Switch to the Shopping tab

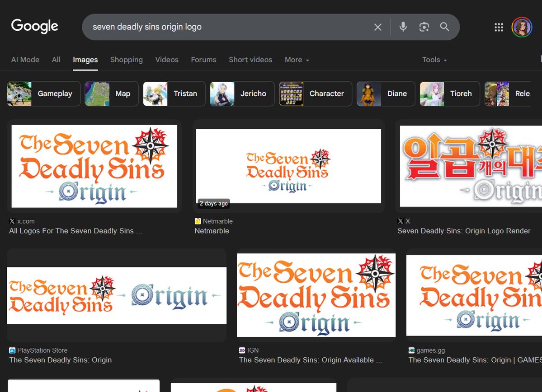[127, 60]
